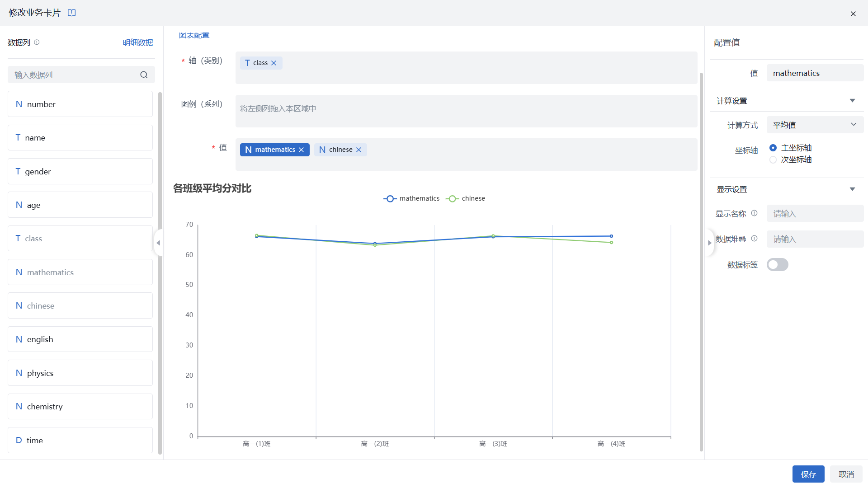Click the chart title 各班级平均分对比
Screen dimensions: 868x488
pyautogui.click(x=212, y=188)
